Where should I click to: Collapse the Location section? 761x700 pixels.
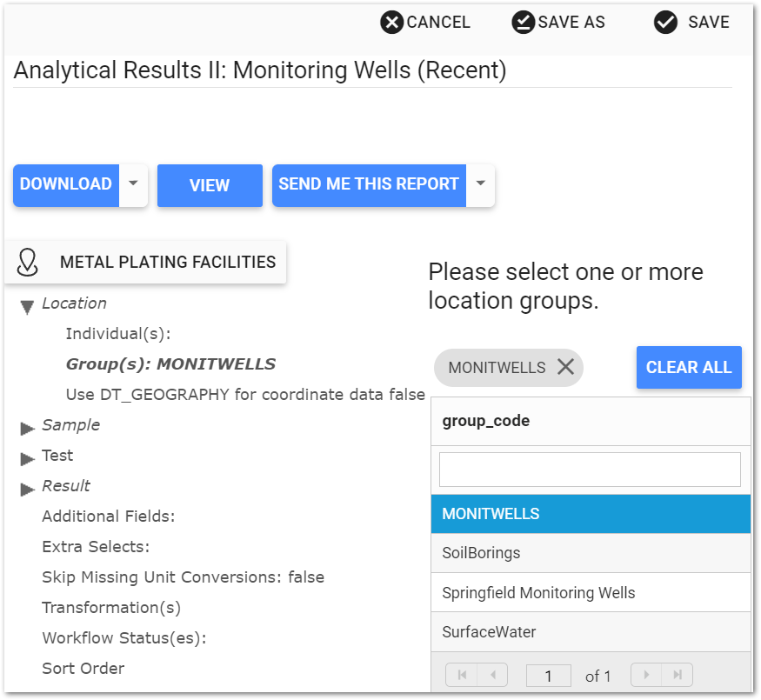pos(26,304)
